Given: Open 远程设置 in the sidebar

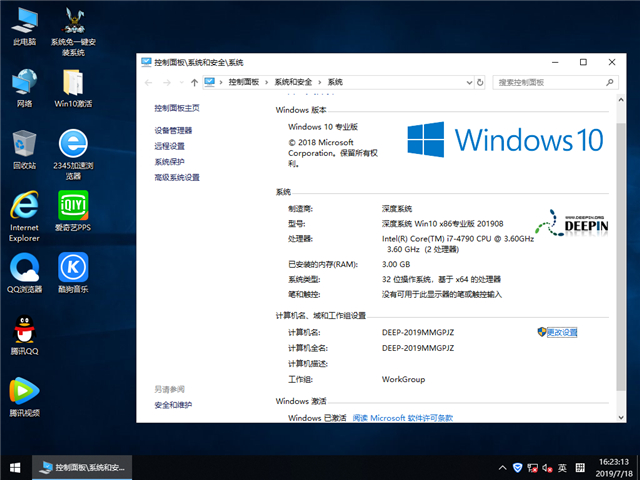Looking at the screenshot, I should click(169, 146).
